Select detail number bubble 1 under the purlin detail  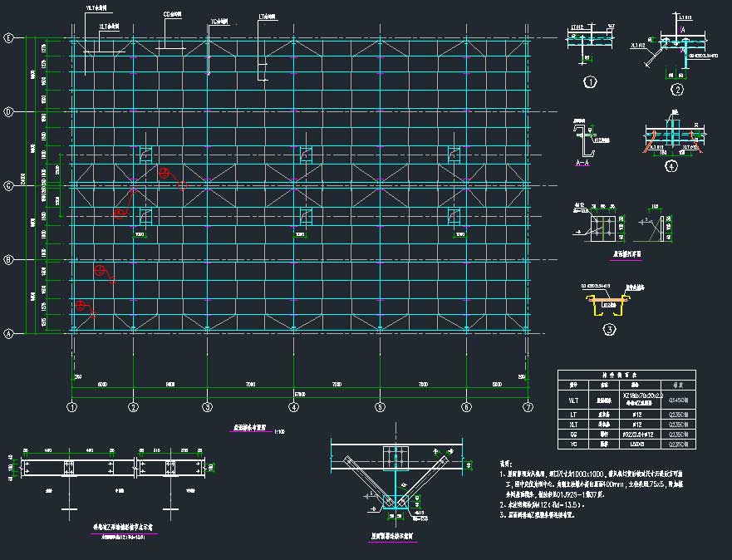pos(590,82)
